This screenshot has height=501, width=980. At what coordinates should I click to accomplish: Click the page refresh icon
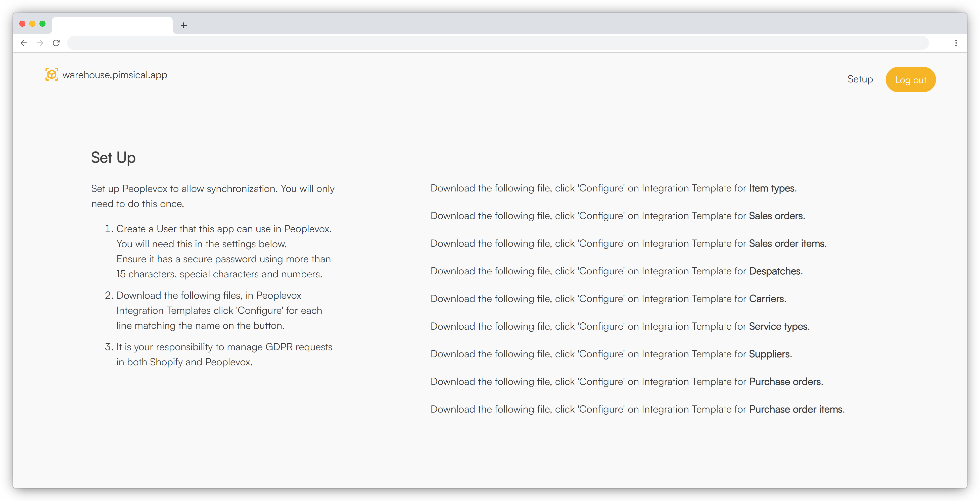(x=56, y=43)
